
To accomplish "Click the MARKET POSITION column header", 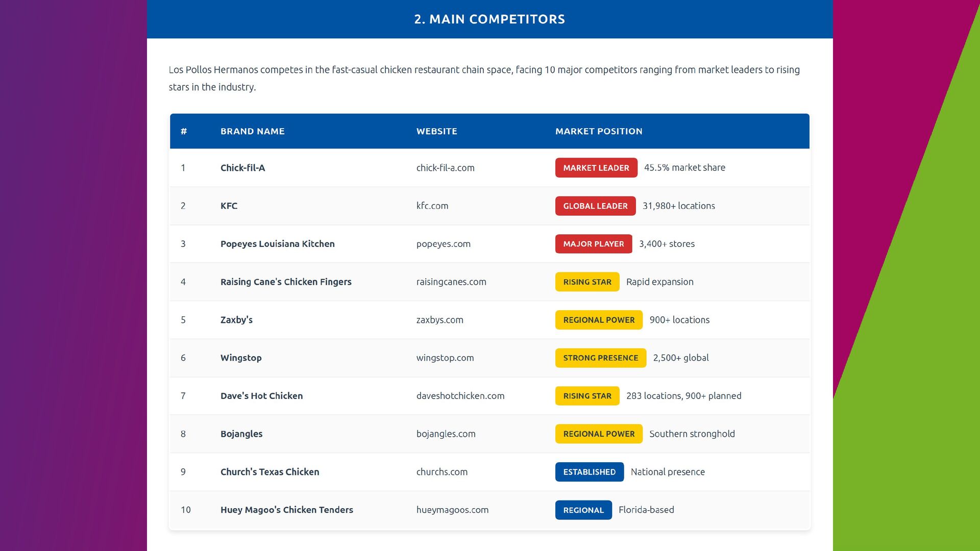I will click(599, 131).
